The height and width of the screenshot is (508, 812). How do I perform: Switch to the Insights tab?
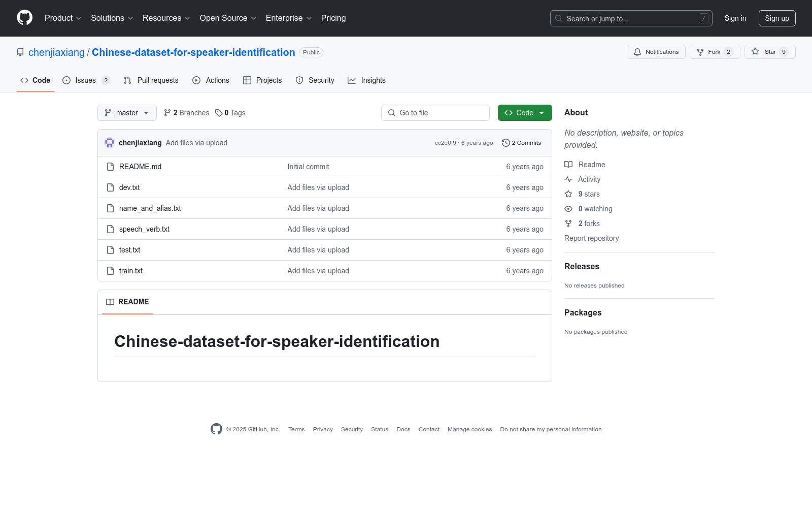[367, 80]
